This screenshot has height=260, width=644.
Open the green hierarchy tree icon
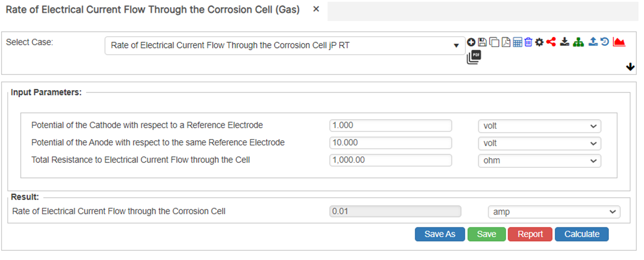(578, 42)
